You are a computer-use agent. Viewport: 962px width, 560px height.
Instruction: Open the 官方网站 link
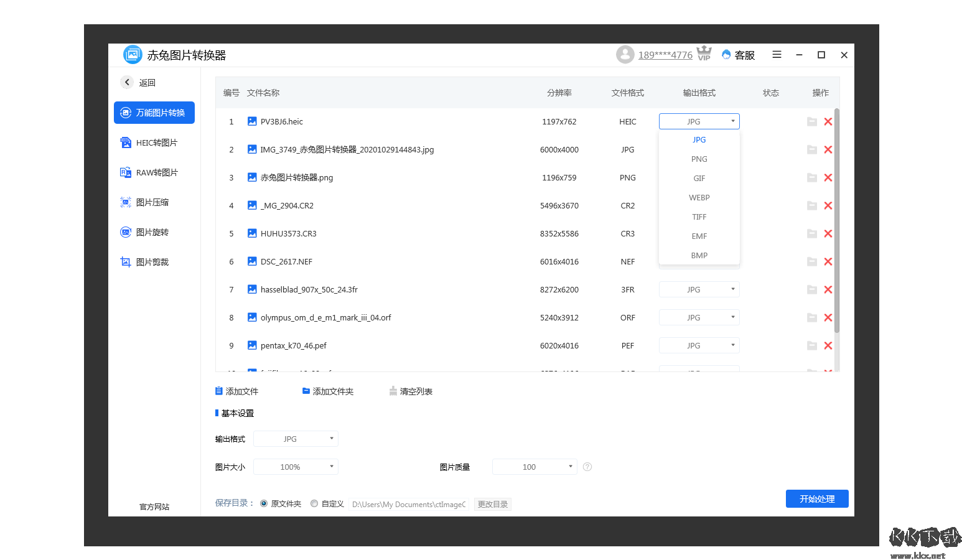154,506
